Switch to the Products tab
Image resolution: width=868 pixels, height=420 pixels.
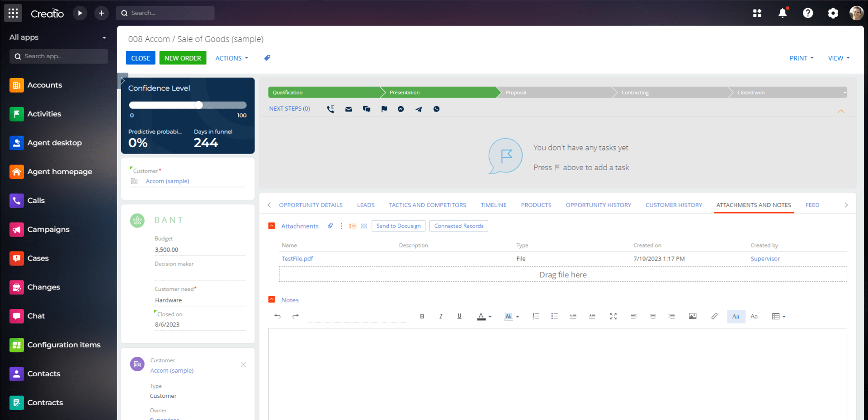click(536, 205)
